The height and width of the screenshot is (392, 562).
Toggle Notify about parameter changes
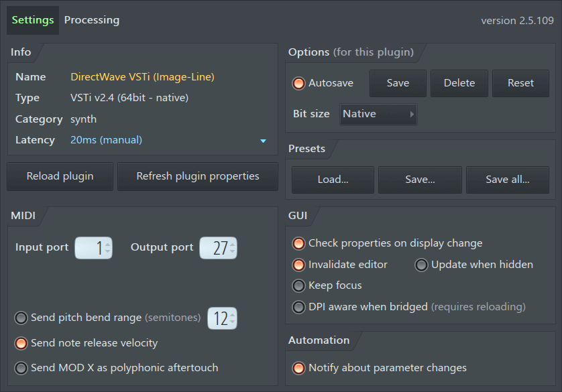click(x=299, y=368)
